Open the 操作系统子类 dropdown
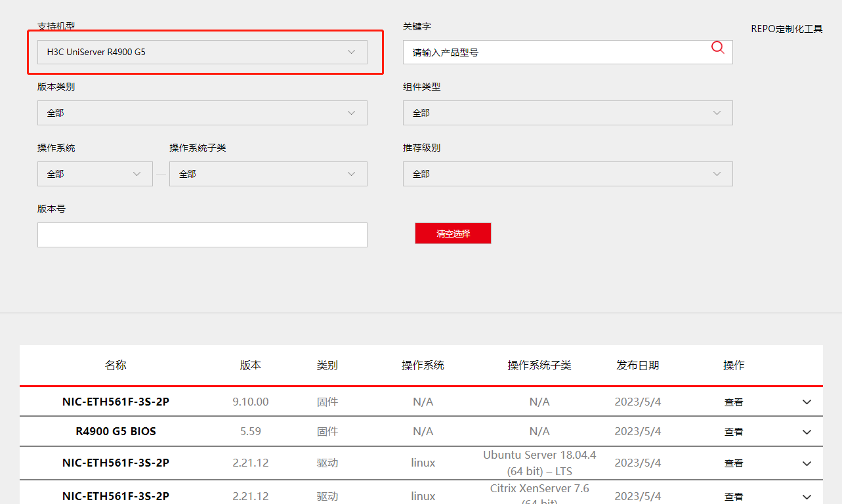Screen dimensions: 842x504 [268, 174]
